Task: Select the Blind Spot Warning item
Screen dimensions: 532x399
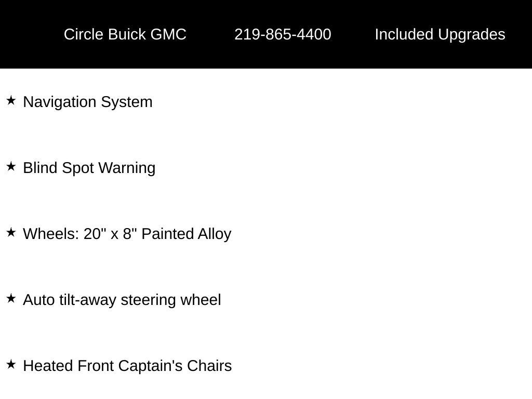Action: pyautogui.click(x=89, y=168)
